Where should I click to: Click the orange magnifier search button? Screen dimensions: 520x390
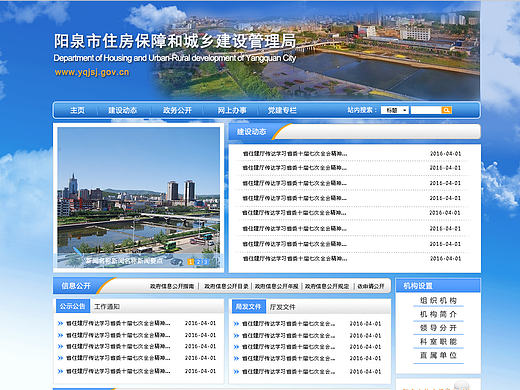[446, 110]
